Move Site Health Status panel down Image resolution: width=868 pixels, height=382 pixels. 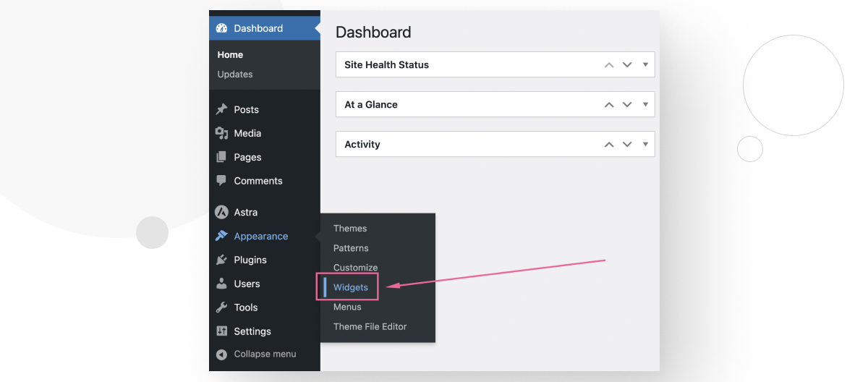pos(627,64)
